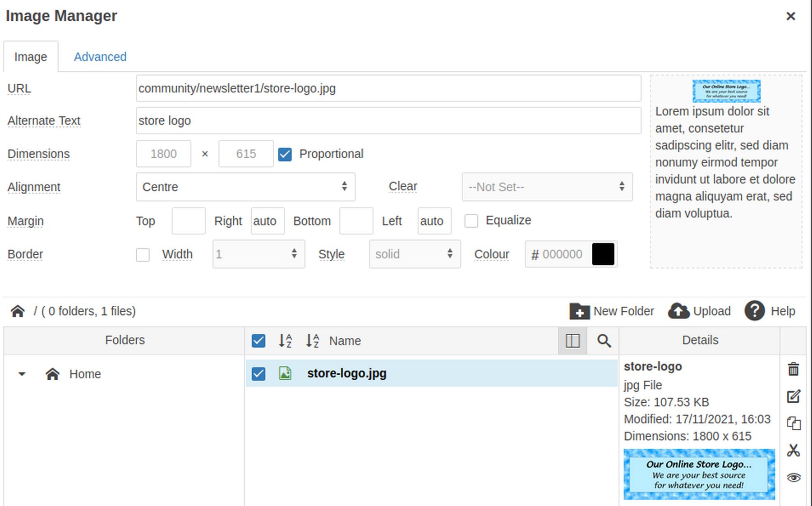Select the Image tab
812x506 pixels.
pos(31,57)
